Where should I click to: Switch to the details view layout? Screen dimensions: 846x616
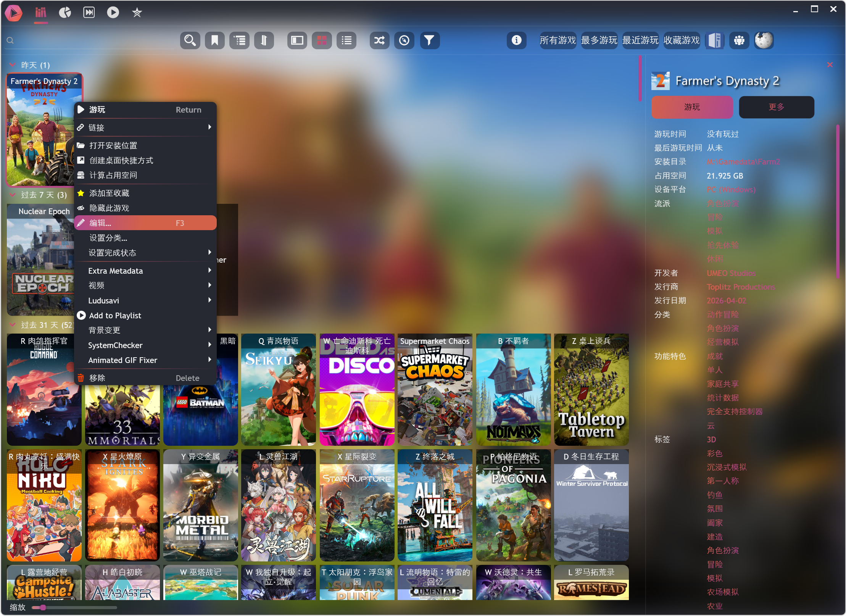(x=297, y=40)
